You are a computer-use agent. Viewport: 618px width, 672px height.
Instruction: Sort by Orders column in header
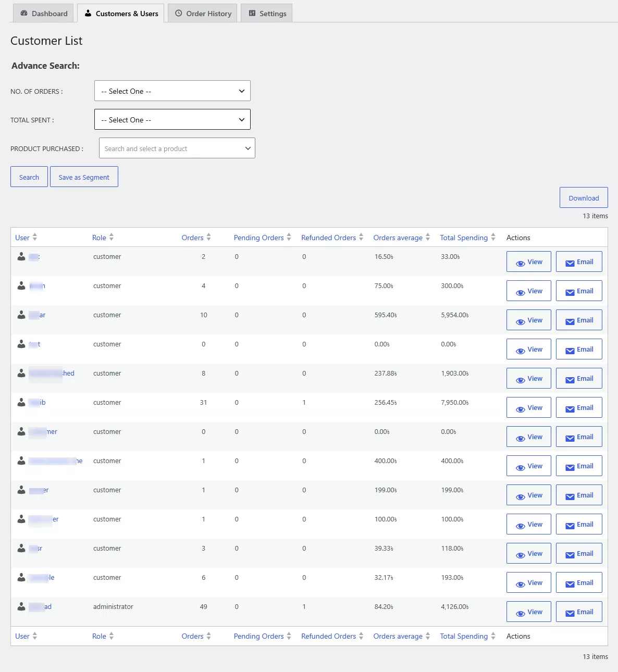pyautogui.click(x=196, y=237)
